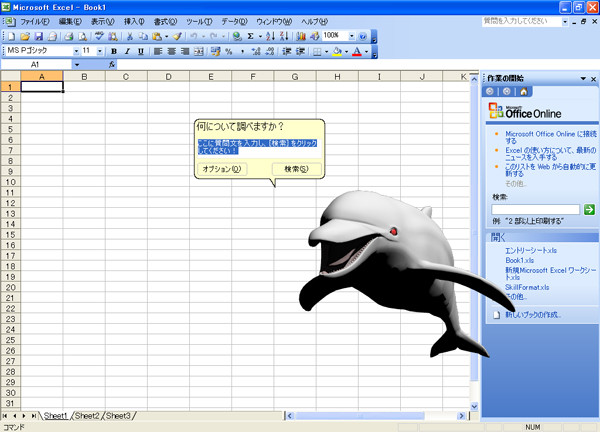Click the オプション(O) button in balloon

coord(222,169)
